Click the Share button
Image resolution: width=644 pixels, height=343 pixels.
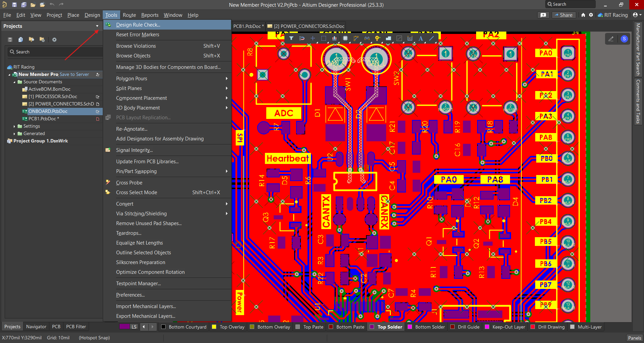tap(564, 15)
